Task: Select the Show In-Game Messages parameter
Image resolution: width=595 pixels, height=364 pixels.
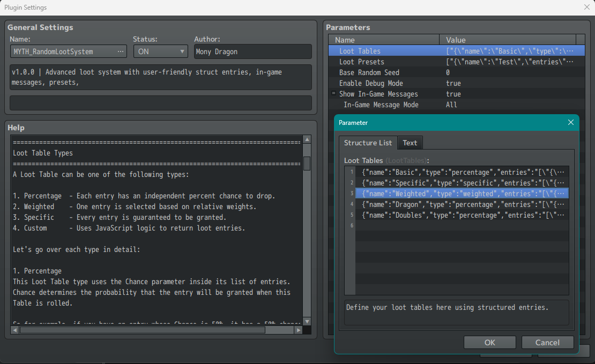Action: [x=457, y=94]
